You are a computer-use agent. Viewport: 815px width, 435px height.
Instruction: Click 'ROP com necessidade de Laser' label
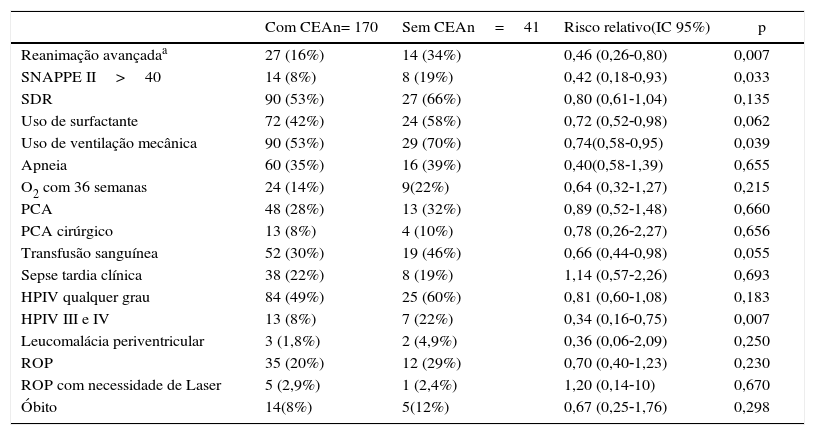pos(121,385)
